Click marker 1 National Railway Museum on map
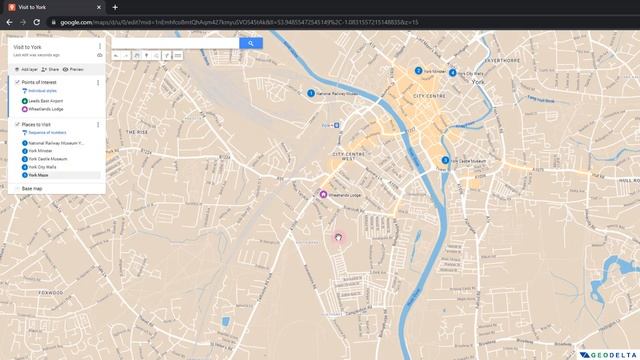 coord(311,93)
